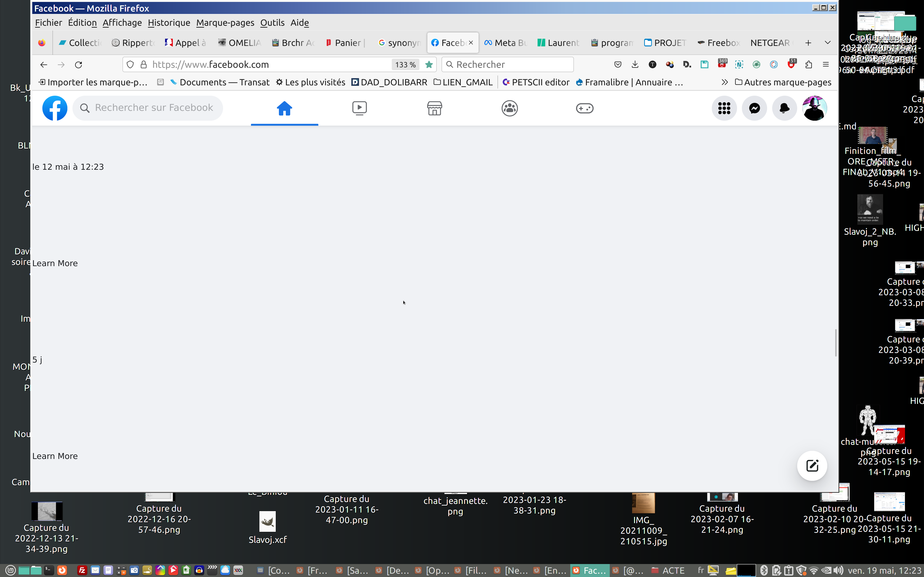Screen dimensions: 924x577
Task: Switch to Meta Business tab
Action: pyautogui.click(x=506, y=43)
